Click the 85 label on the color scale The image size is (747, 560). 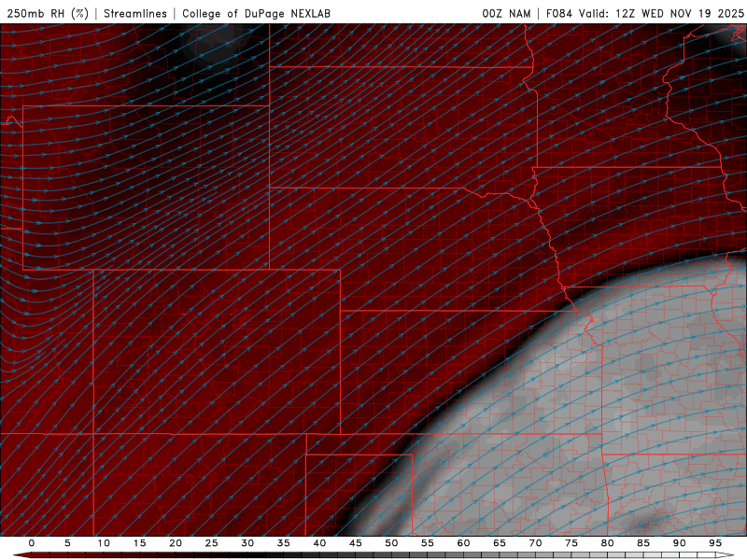tap(643, 543)
